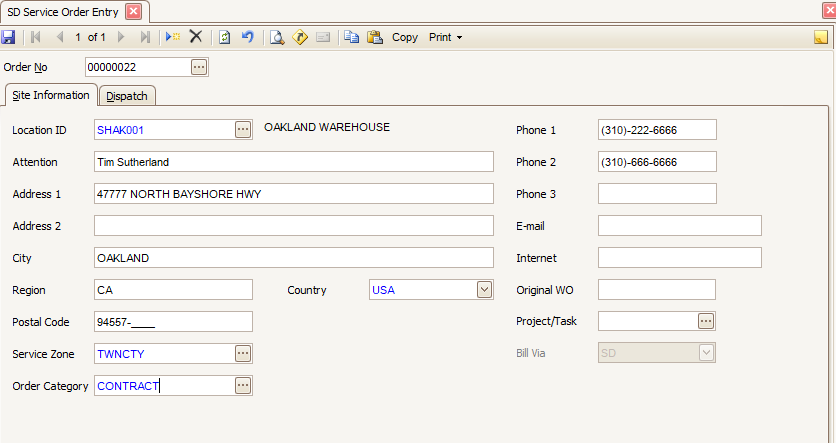Click the copy documents icon
This screenshot has width=836, height=443.
tap(351, 37)
